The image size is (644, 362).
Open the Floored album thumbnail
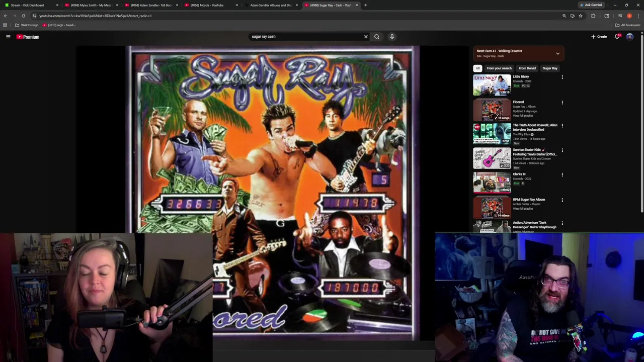click(492, 110)
